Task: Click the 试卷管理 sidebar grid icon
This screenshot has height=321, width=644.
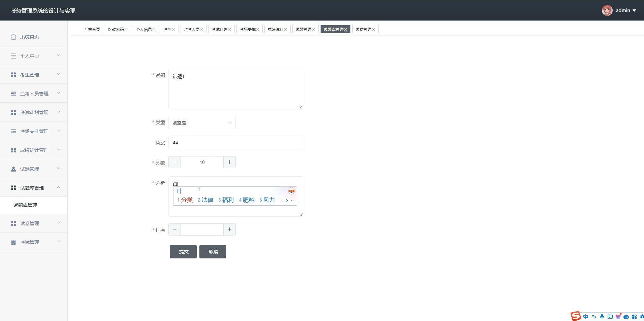Action: 13,223
